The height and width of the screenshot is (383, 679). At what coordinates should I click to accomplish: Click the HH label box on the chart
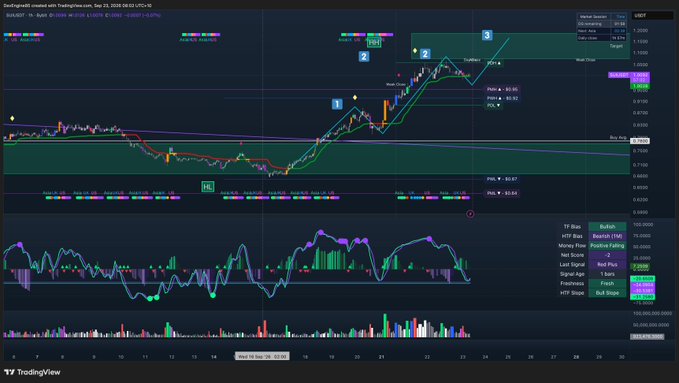coord(374,42)
